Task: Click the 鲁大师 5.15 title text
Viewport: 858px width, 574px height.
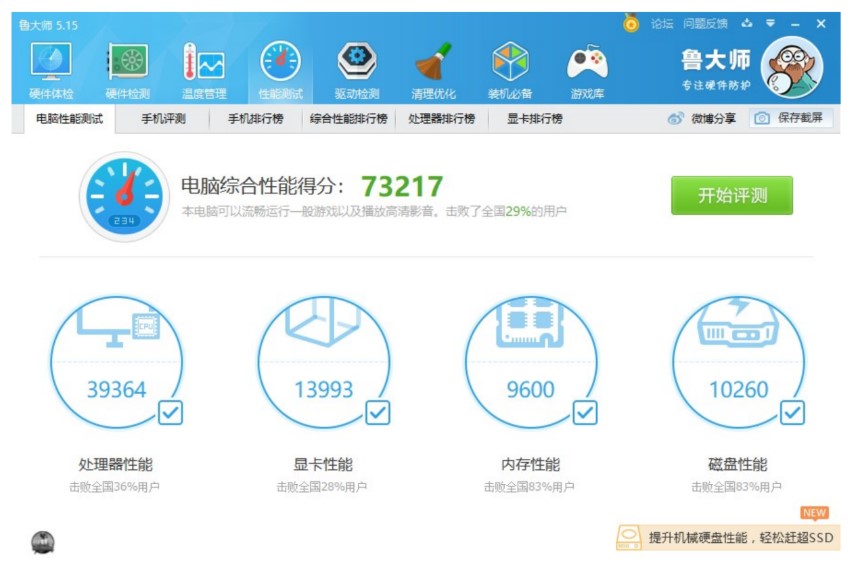Action: tap(48, 25)
